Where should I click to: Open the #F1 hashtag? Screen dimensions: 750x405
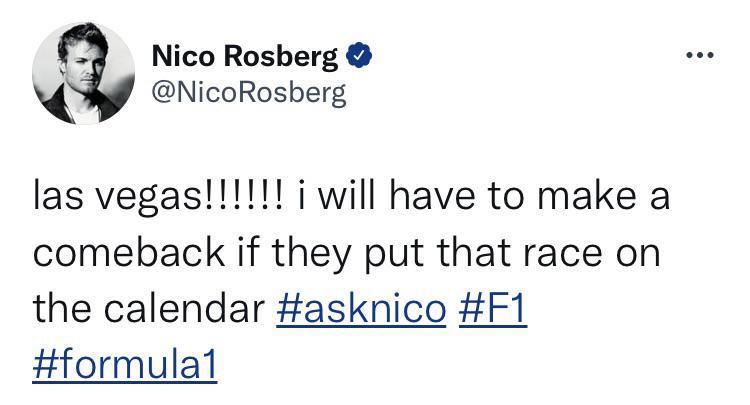click(x=493, y=309)
